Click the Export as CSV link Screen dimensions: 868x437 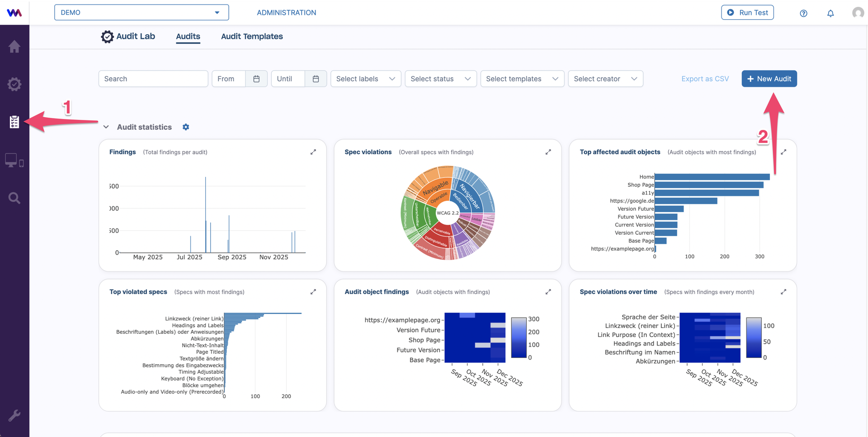(705, 79)
